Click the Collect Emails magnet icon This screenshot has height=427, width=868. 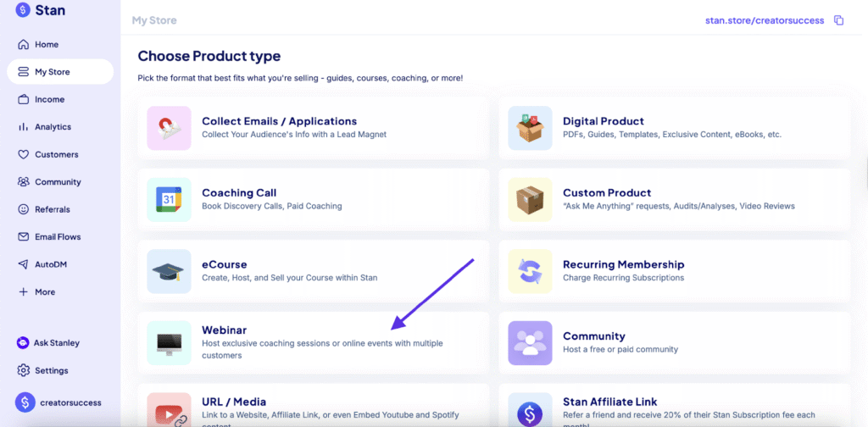[x=169, y=129]
